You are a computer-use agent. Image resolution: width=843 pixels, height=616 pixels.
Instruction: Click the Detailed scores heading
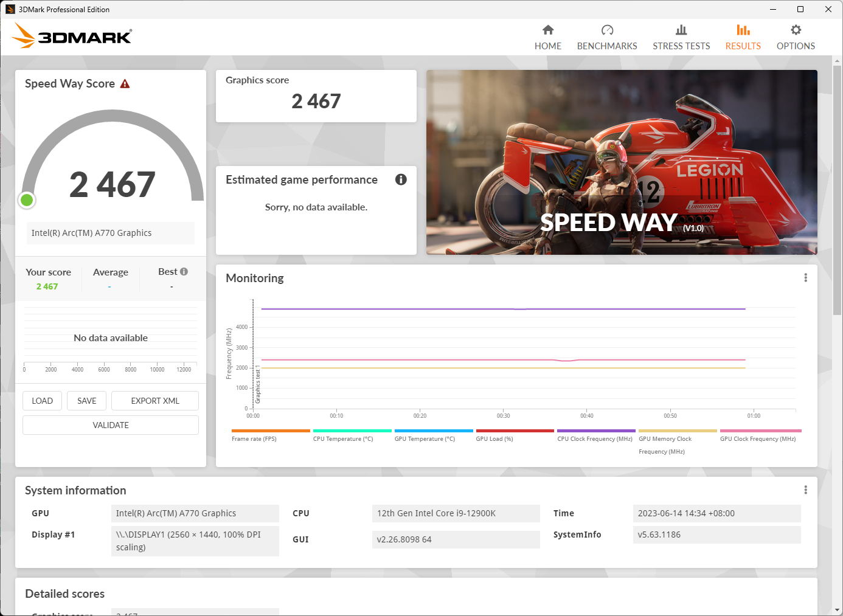(65, 594)
